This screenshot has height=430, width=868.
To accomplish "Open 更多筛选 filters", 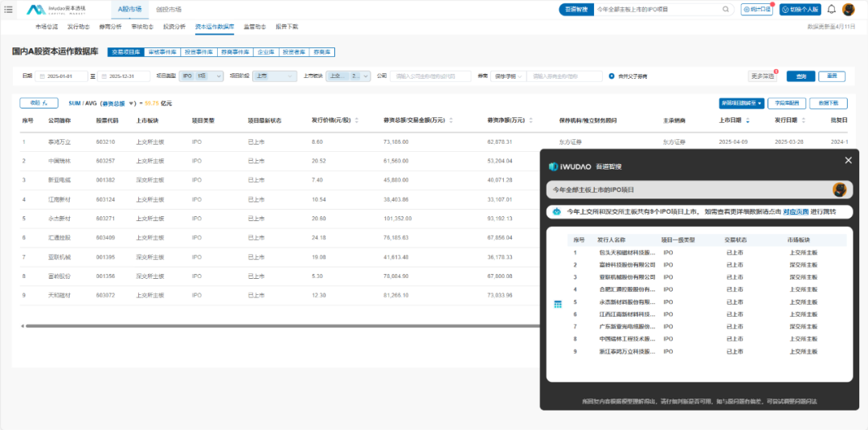I will [x=762, y=76].
